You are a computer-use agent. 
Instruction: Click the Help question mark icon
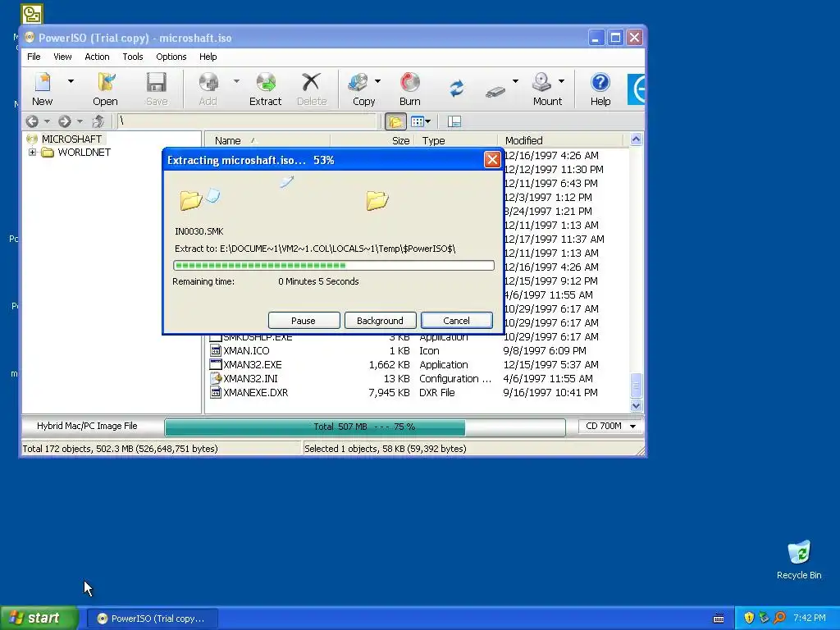pos(600,83)
